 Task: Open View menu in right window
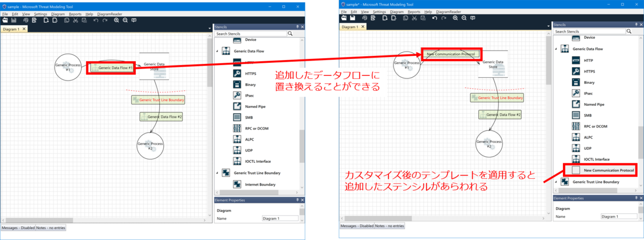(364, 11)
